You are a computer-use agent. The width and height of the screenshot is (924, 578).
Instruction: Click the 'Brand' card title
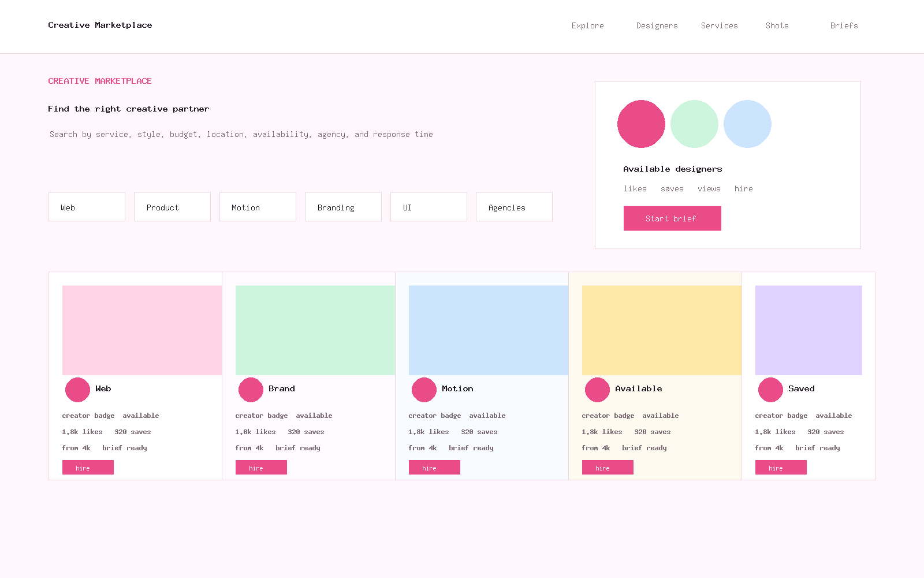(x=282, y=388)
